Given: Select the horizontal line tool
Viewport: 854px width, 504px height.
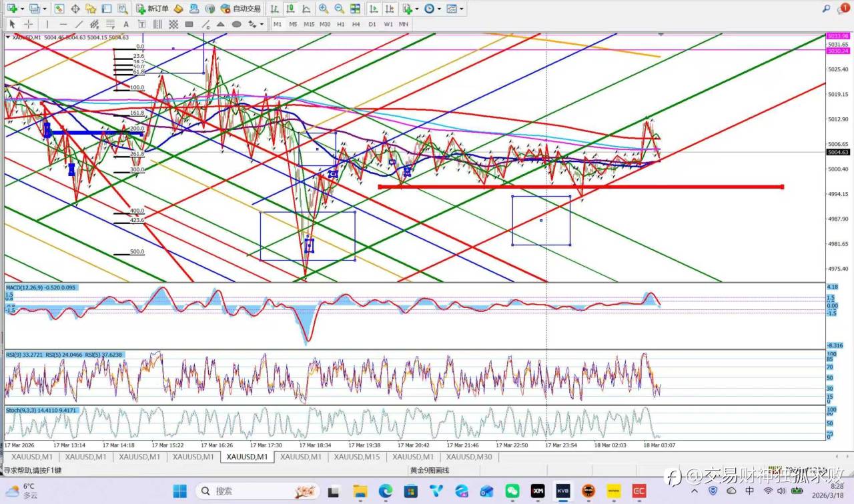Looking at the screenshot, I should tap(63, 24).
